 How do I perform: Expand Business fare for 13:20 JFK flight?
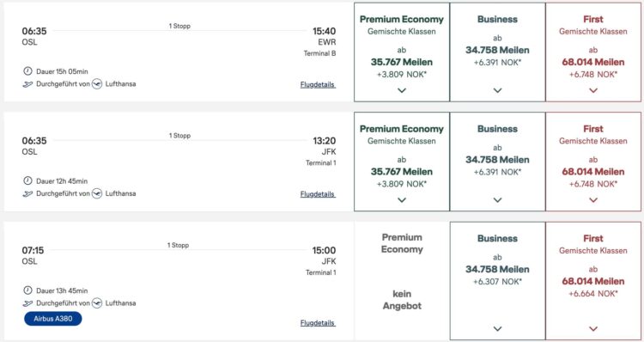click(497, 200)
